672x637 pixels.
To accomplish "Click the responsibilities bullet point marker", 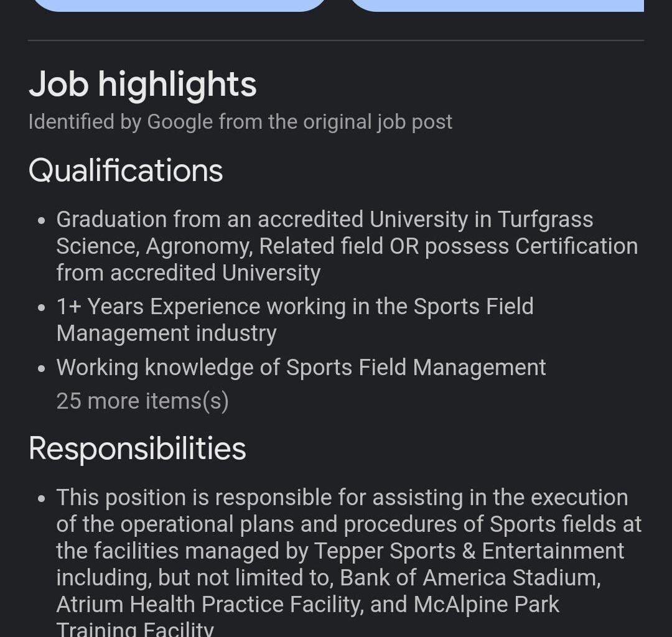I will [x=42, y=498].
